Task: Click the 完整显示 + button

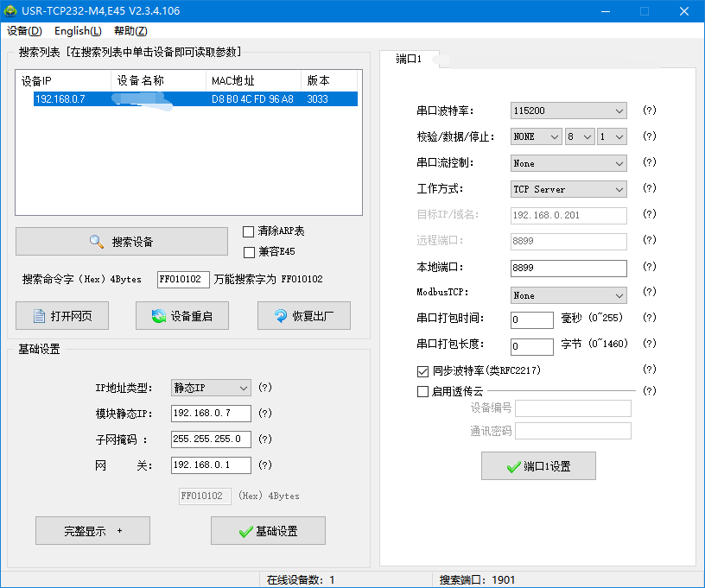Action: tap(92, 531)
